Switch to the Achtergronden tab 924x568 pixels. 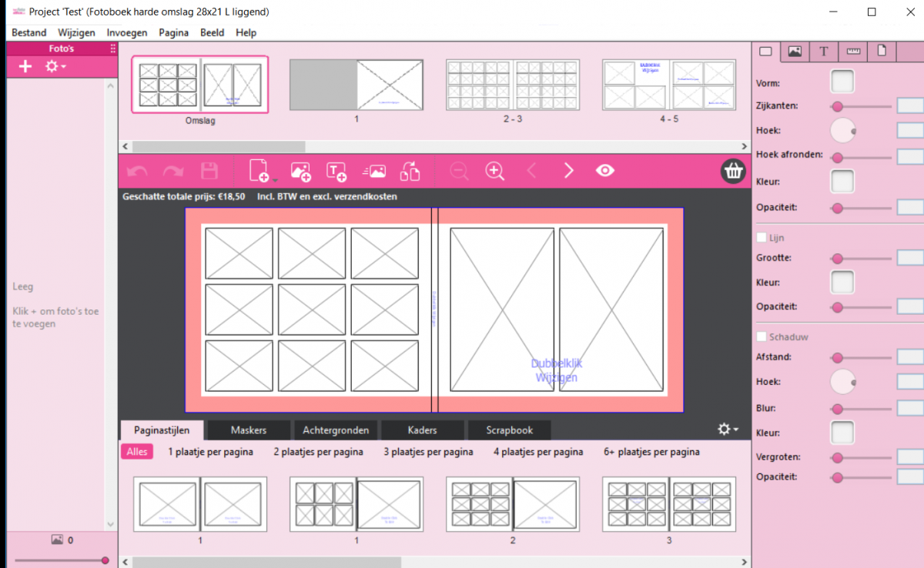pyautogui.click(x=336, y=430)
